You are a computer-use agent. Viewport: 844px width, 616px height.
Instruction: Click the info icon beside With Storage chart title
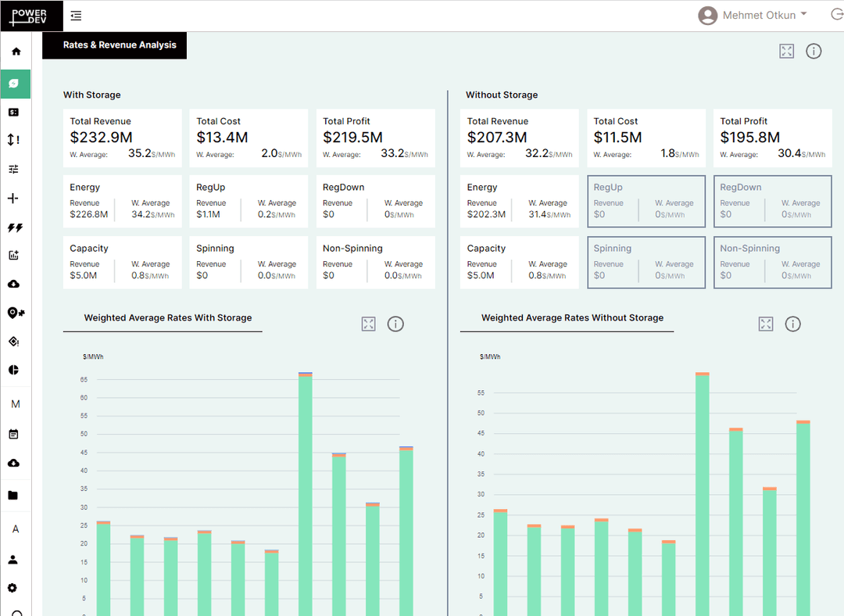[395, 324]
